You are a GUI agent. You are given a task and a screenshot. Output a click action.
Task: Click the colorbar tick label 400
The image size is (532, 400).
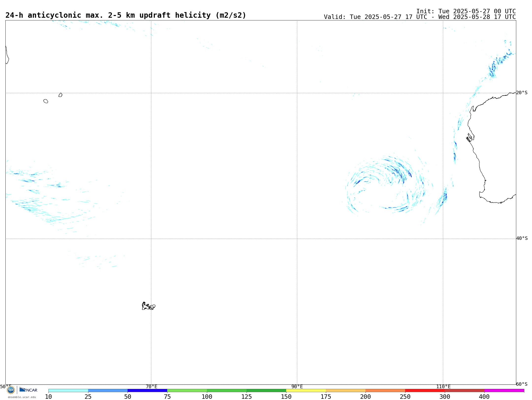tap(484, 397)
